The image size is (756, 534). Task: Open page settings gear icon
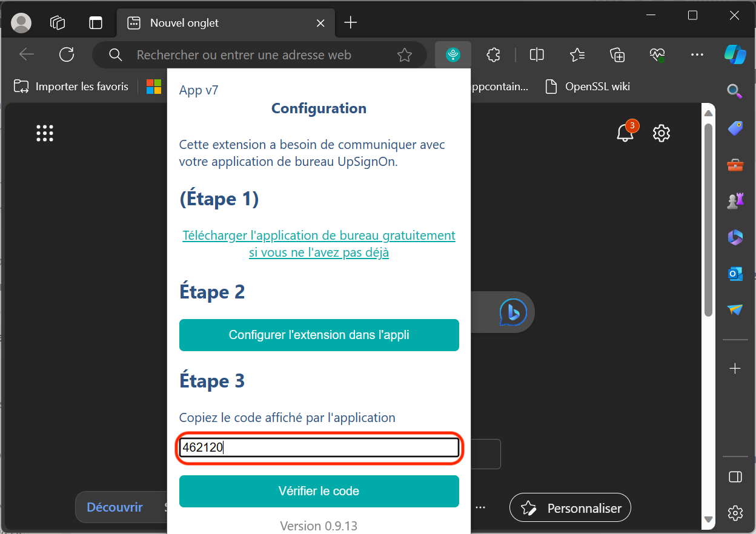pyautogui.click(x=661, y=133)
